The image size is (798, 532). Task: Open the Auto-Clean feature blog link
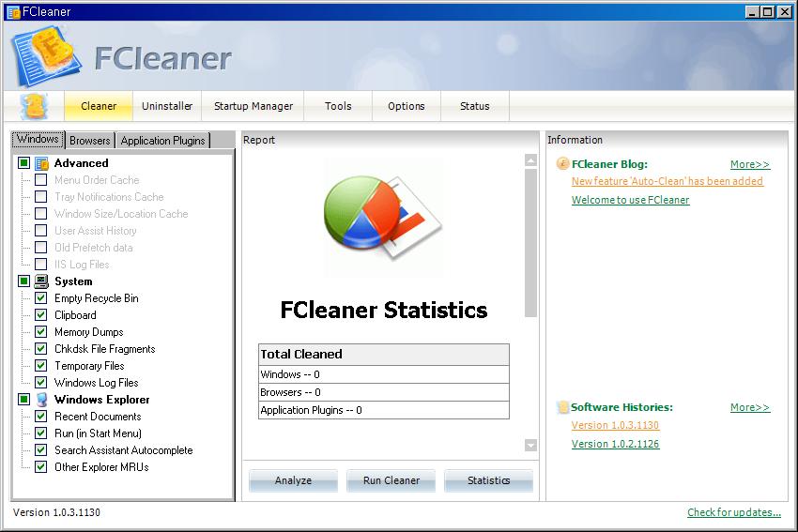(668, 181)
